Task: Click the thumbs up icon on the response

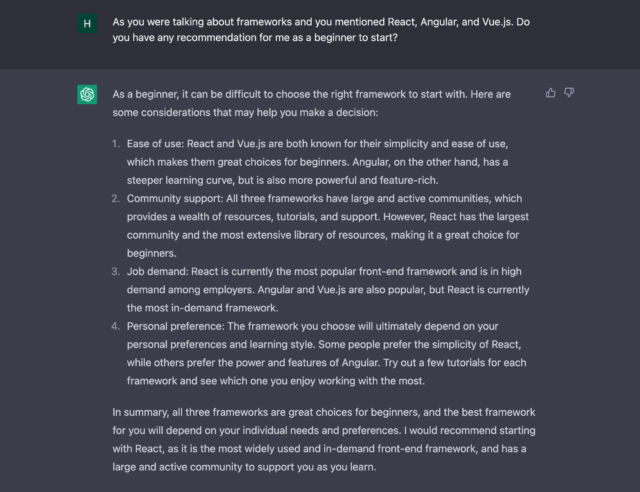Action: tap(551, 93)
